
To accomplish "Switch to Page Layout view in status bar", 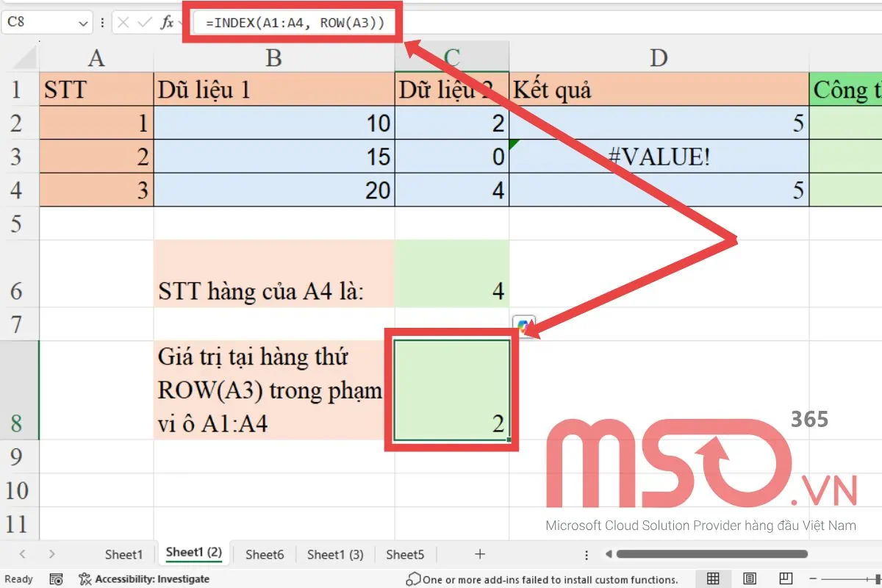I will (750, 578).
